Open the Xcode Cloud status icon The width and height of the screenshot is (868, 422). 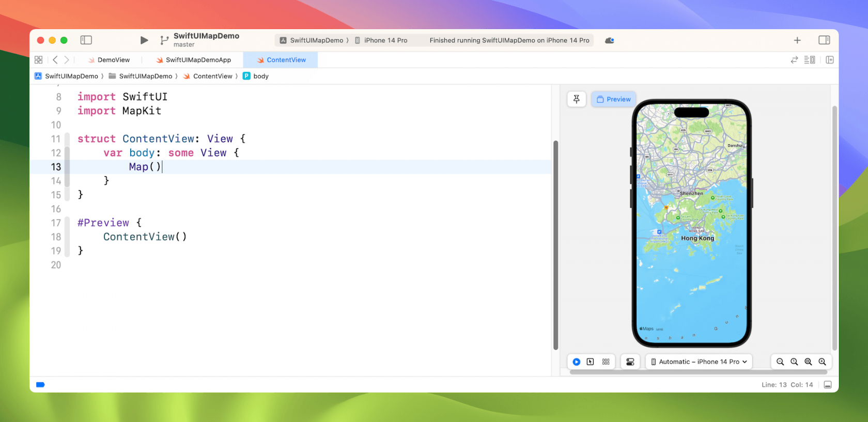[x=610, y=40]
